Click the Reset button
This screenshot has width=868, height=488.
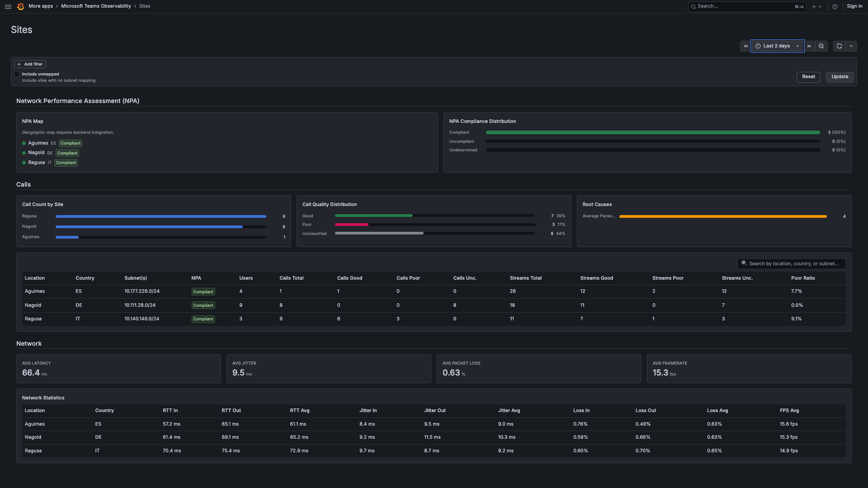tap(808, 77)
